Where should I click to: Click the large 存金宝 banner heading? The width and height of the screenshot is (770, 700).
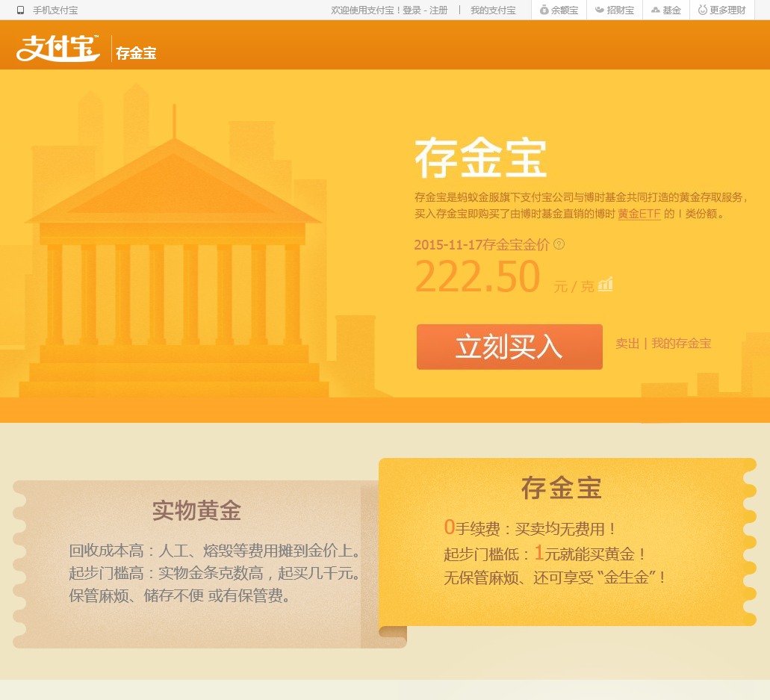click(481, 158)
